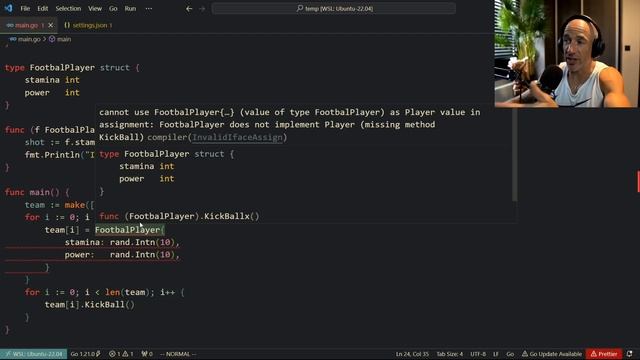Click the red error marker in overview ruler
This screenshot has width=640, height=360.
point(638,182)
